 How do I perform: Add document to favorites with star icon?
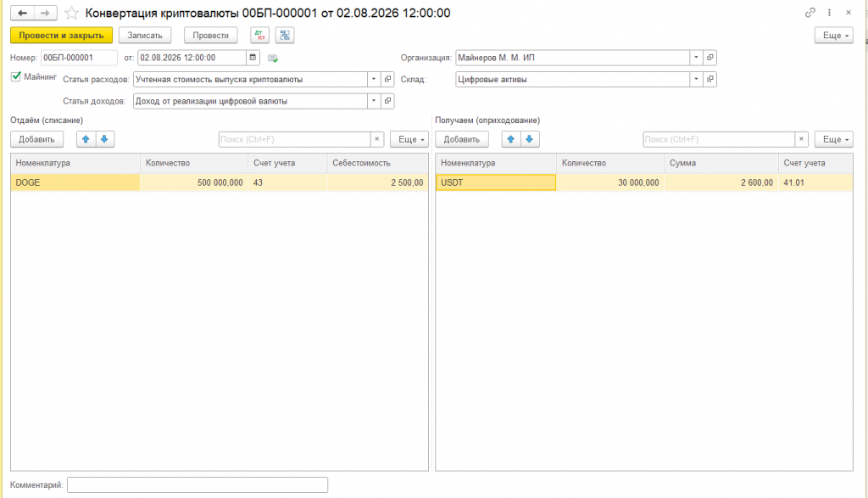(71, 13)
